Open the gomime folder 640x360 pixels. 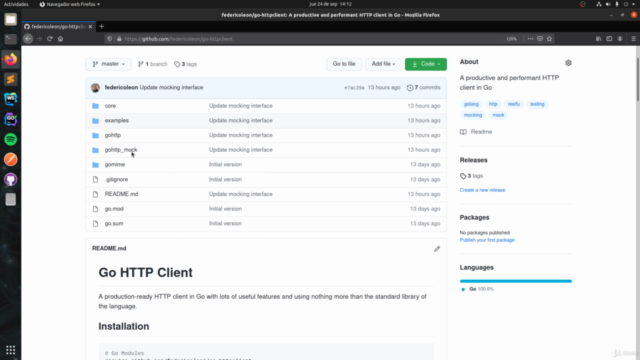click(115, 164)
